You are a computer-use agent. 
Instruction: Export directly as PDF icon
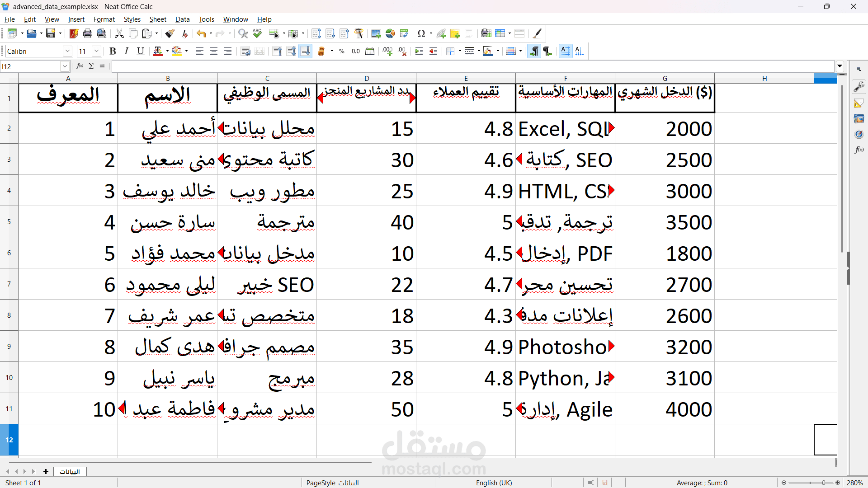pos(74,33)
